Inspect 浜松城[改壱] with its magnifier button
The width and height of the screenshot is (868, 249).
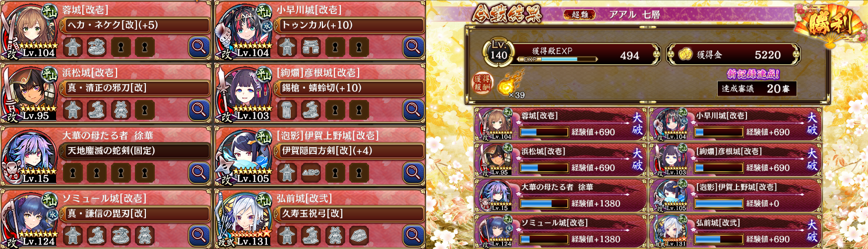pos(199,110)
